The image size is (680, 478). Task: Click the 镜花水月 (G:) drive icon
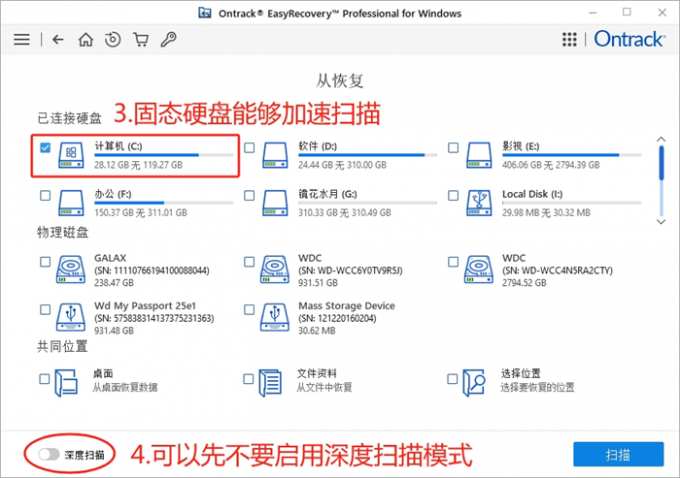(275, 203)
